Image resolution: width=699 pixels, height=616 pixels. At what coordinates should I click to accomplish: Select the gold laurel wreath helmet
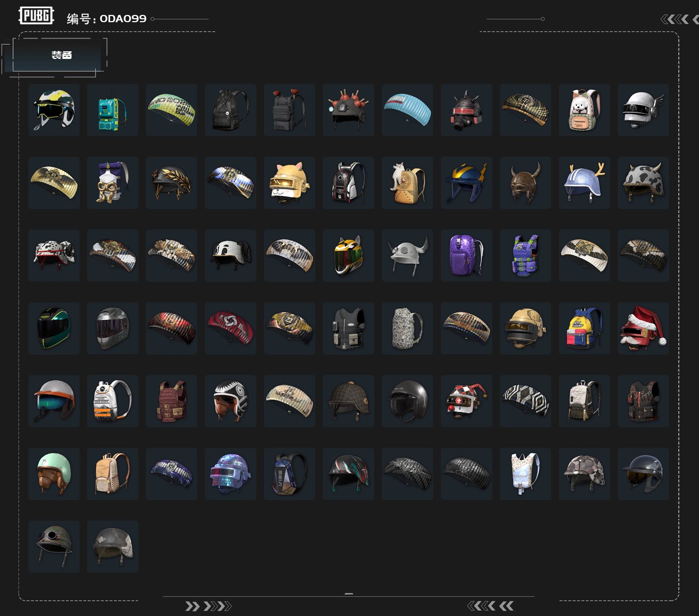tap(171, 183)
